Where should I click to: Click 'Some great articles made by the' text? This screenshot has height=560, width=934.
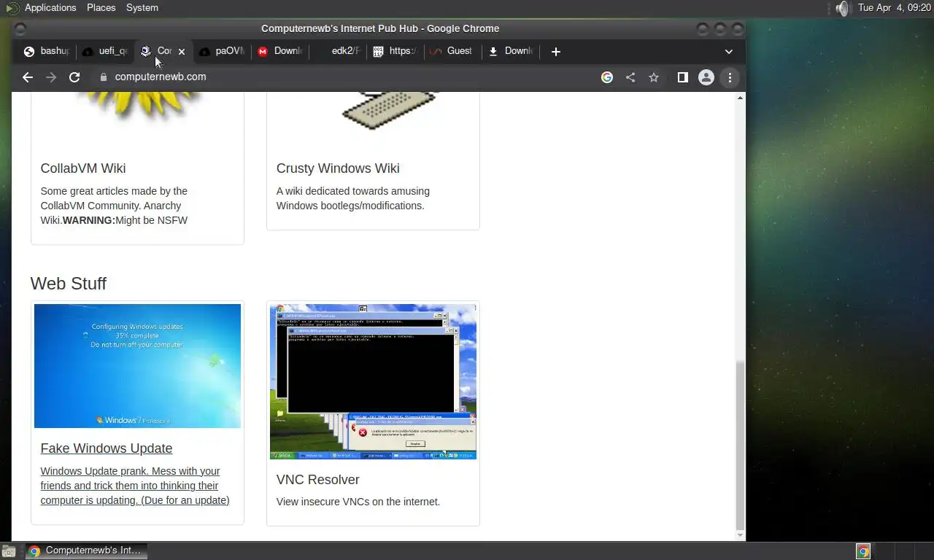[114, 191]
